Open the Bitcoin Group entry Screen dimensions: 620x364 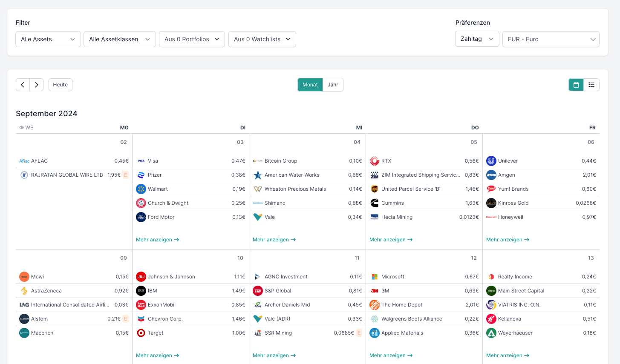coord(307,161)
